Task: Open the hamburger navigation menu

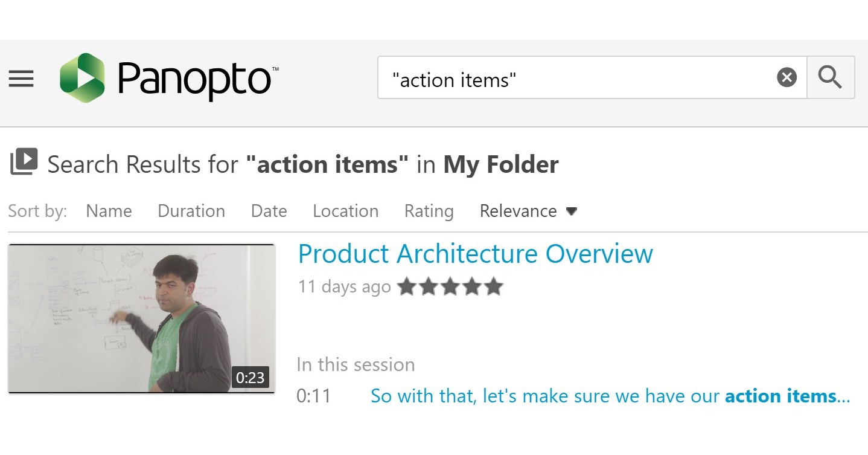Action: click(21, 79)
